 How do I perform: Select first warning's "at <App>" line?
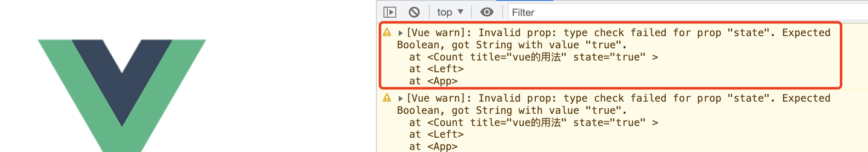click(x=434, y=81)
